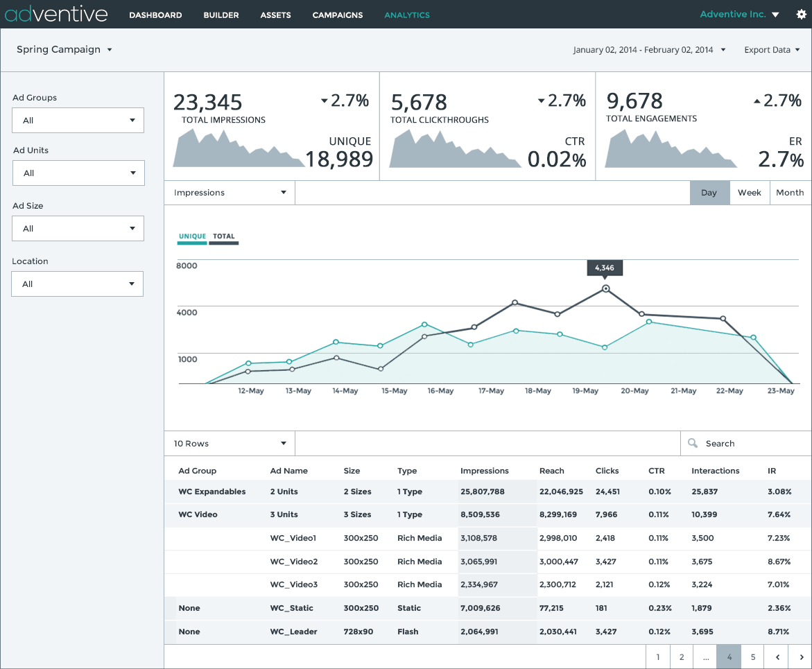Click the Total Impressions sparkline chart
Screen dimensions: 812x669
239,148
